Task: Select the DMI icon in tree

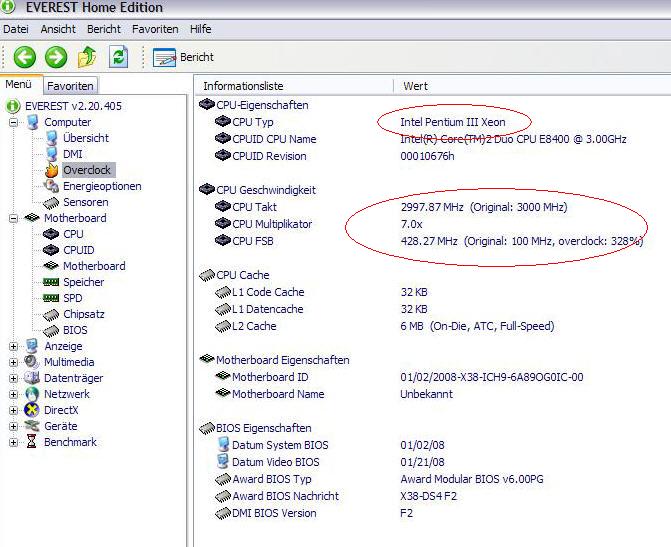Action: tap(52, 154)
